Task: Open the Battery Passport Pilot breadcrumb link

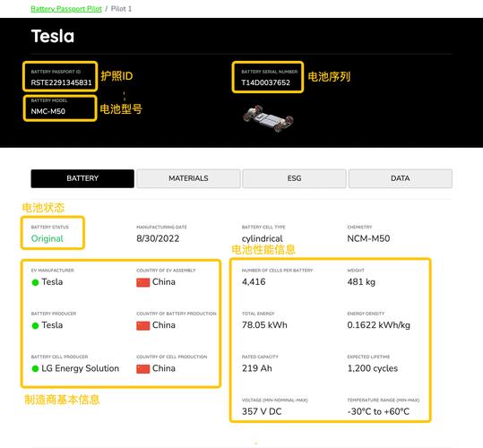Action: click(x=66, y=9)
